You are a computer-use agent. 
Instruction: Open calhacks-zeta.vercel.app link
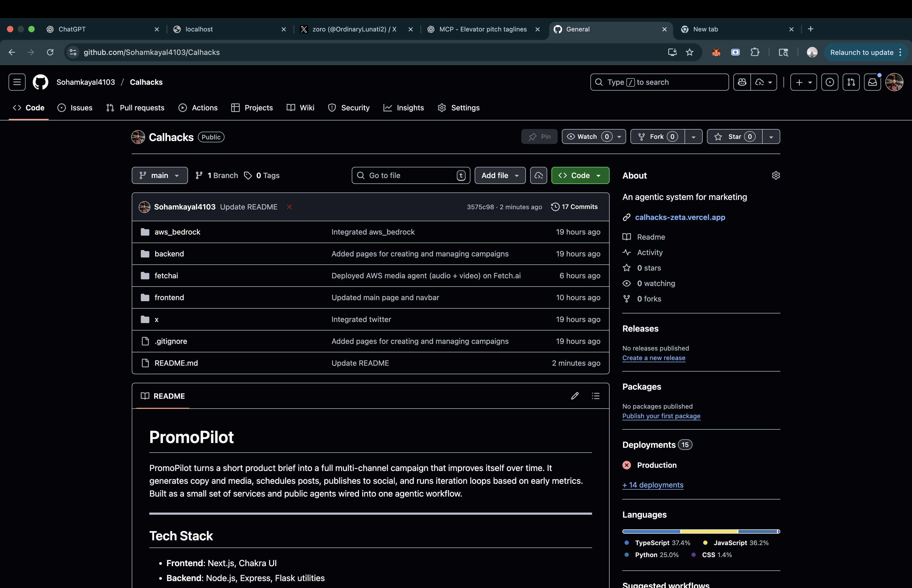680,217
